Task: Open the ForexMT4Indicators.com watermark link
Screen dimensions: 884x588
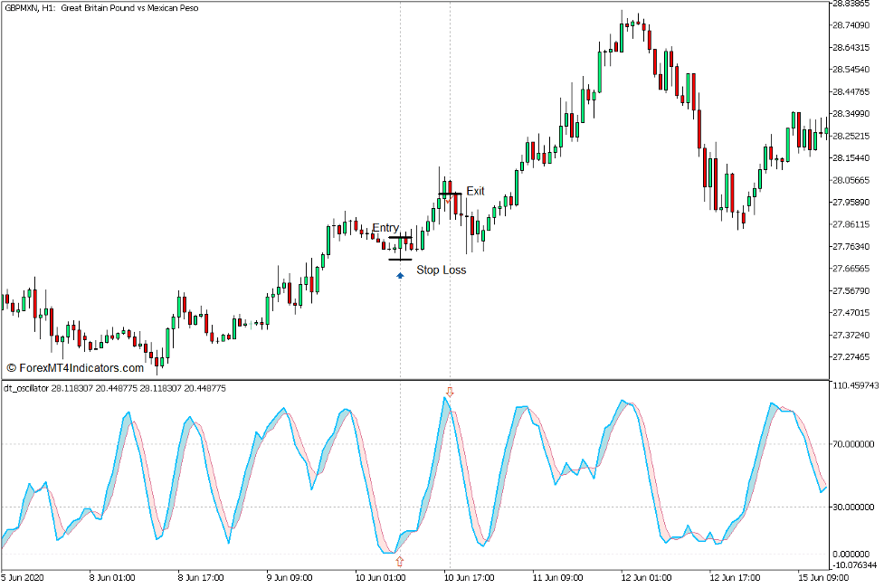Action: (75, 368)
